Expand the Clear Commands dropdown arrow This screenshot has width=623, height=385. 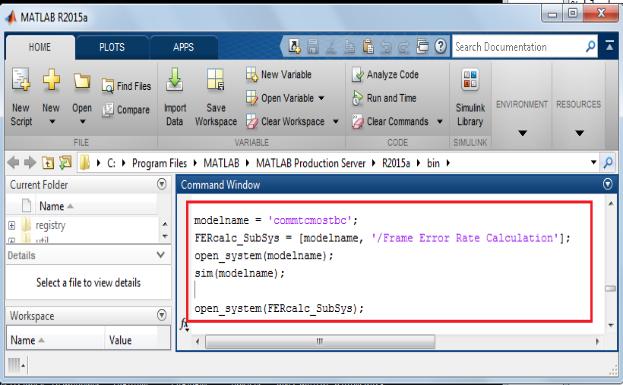point(439,122)
